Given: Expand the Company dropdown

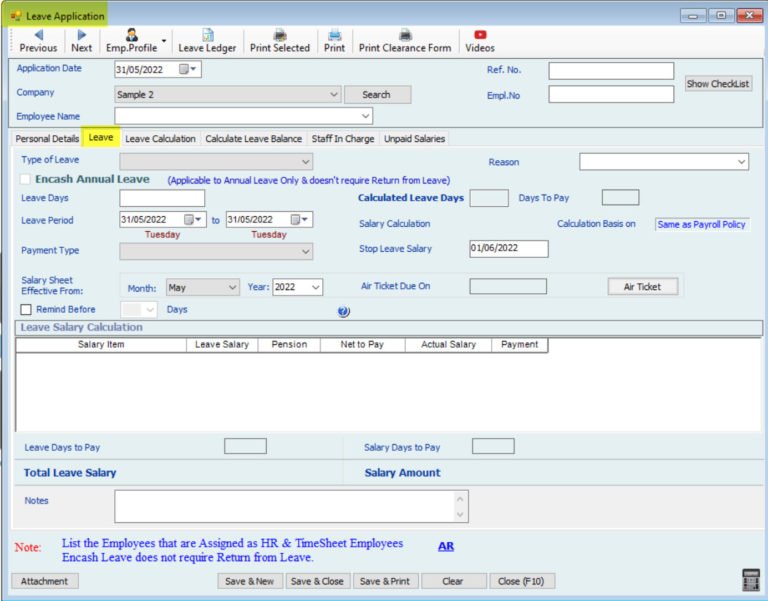Looking at the screenshot, I should (334, 94).
